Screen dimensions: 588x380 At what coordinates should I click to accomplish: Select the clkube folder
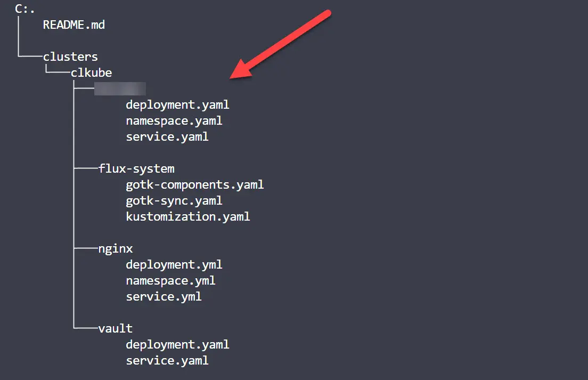pos(91,72)
